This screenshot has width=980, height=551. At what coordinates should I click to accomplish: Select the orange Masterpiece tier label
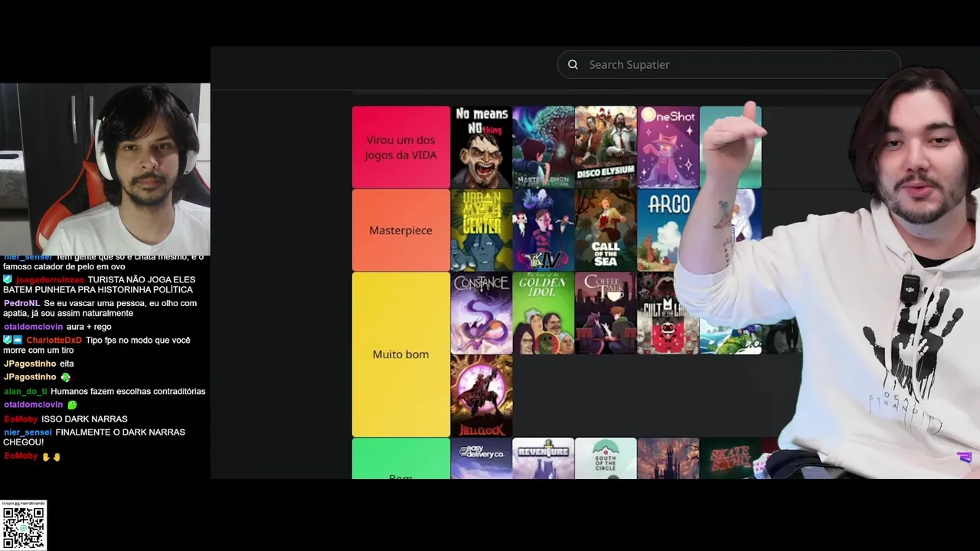click(401, 230)
